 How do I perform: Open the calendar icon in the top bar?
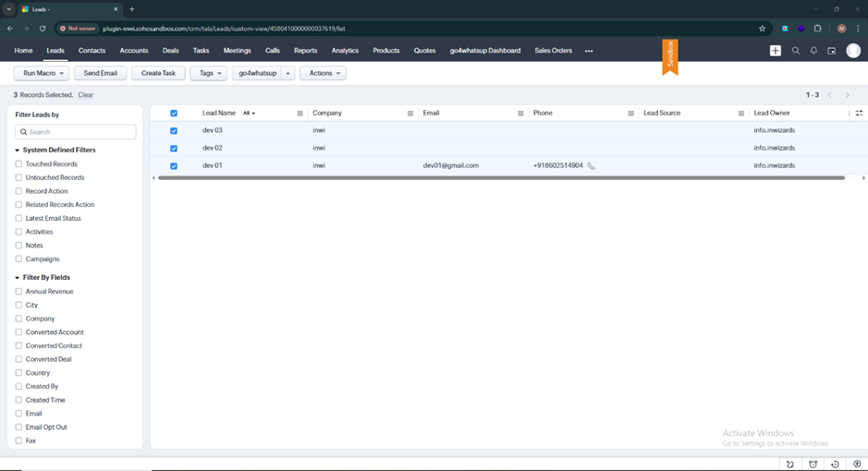(832, 51)
